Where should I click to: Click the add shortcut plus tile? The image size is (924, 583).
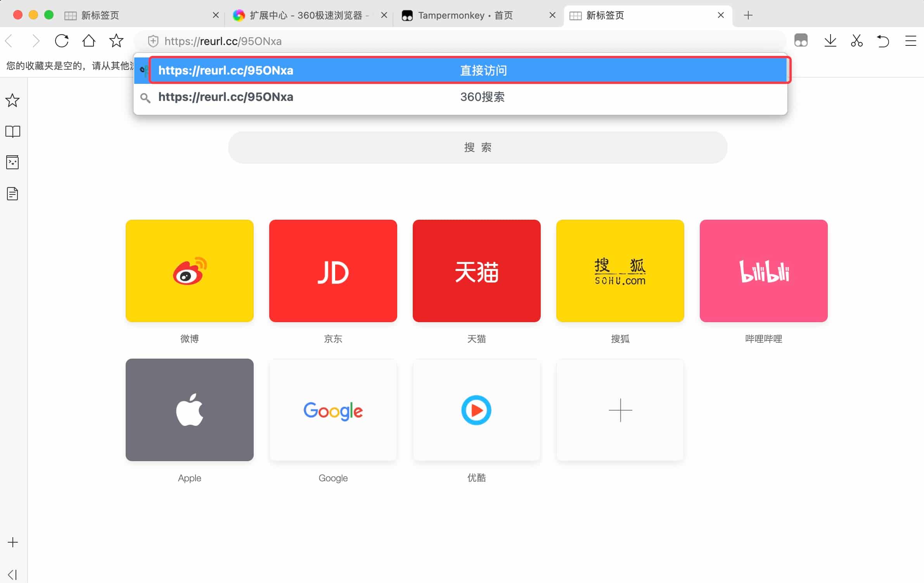click(x=620, y=410)
